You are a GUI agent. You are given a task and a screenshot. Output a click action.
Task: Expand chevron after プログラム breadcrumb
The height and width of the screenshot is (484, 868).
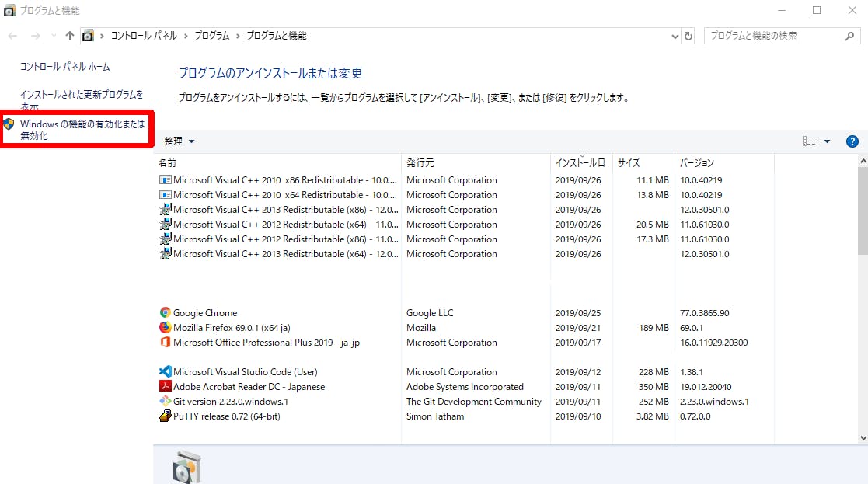point(238,36)
